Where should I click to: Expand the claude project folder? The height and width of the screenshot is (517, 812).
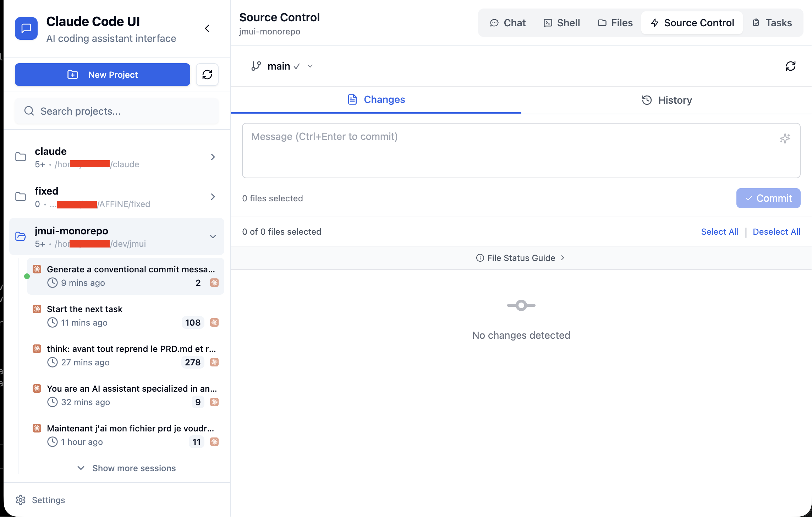tap(212, 157)
